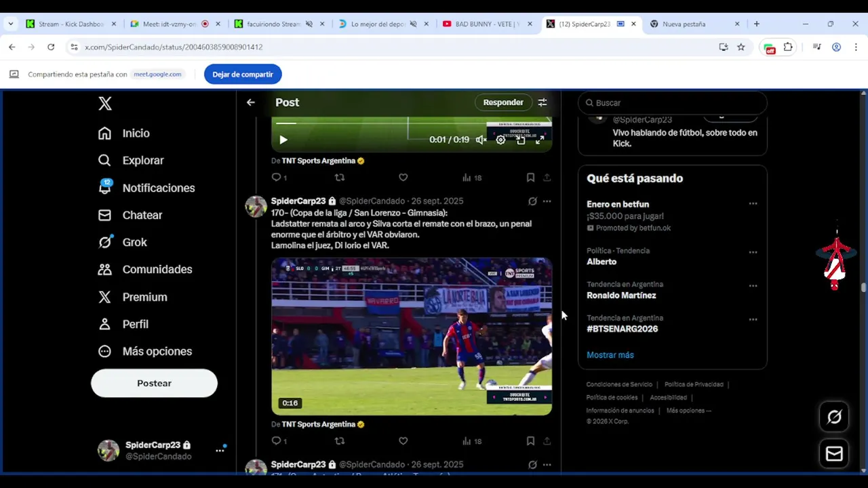
Task: Click Mostrar más under trends
Action: pyautogui.click(x=610, y=355)
